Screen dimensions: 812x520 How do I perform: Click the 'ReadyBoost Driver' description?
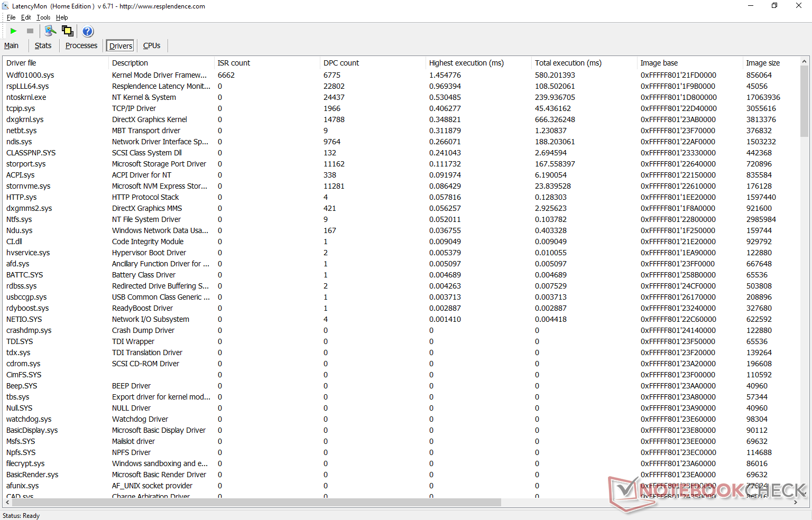[142, 308]
